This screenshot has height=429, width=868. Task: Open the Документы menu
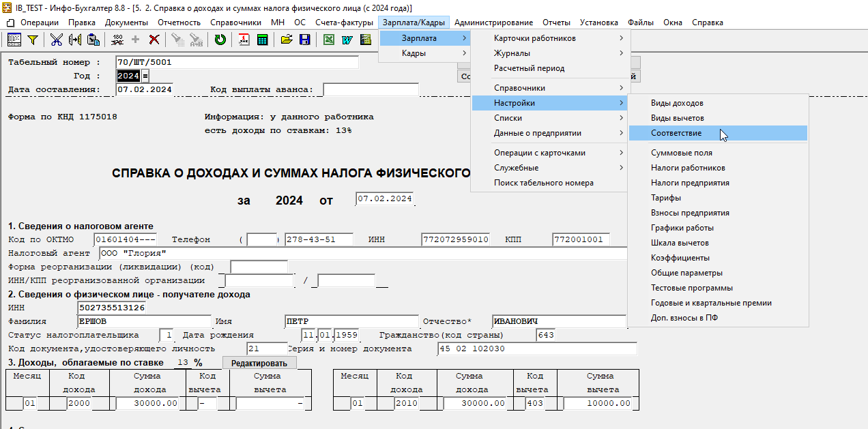[126, 23]
